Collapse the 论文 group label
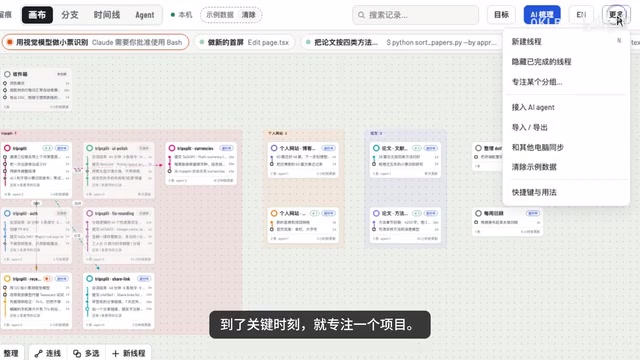 pyautogui.click(x=376, y=133)
